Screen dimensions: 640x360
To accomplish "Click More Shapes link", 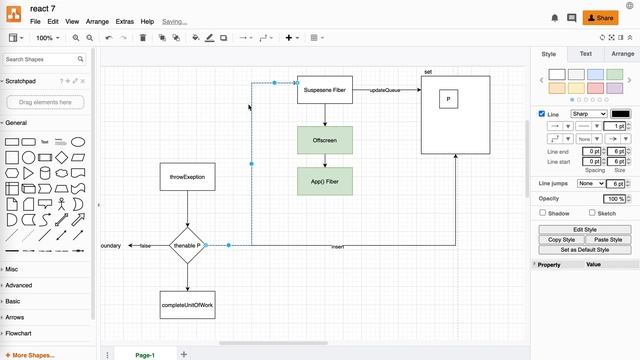I will 30,355.
